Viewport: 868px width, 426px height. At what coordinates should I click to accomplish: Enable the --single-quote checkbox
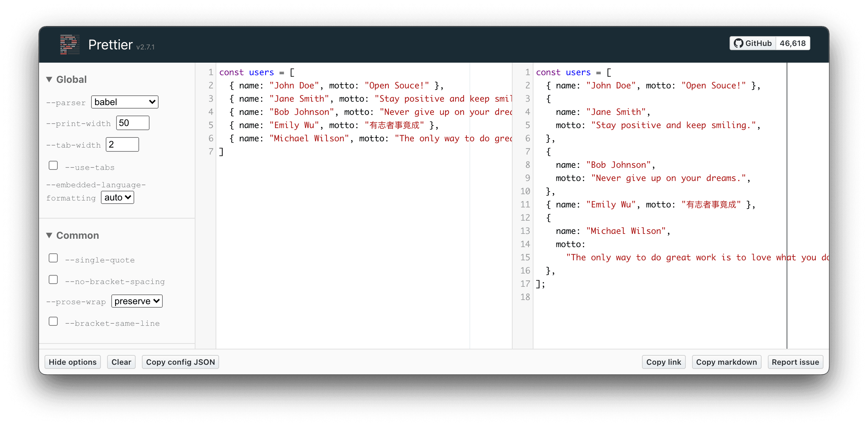53,258
